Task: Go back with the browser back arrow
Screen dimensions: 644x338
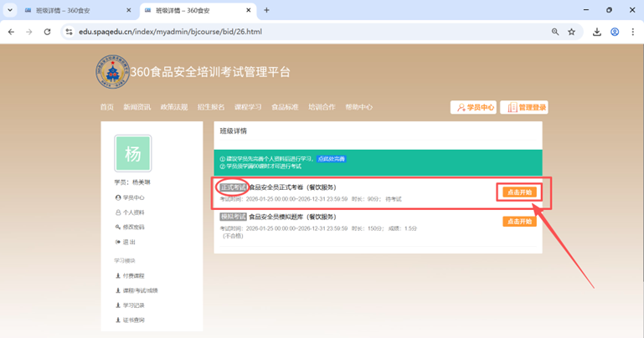Action: coord(11,32)
